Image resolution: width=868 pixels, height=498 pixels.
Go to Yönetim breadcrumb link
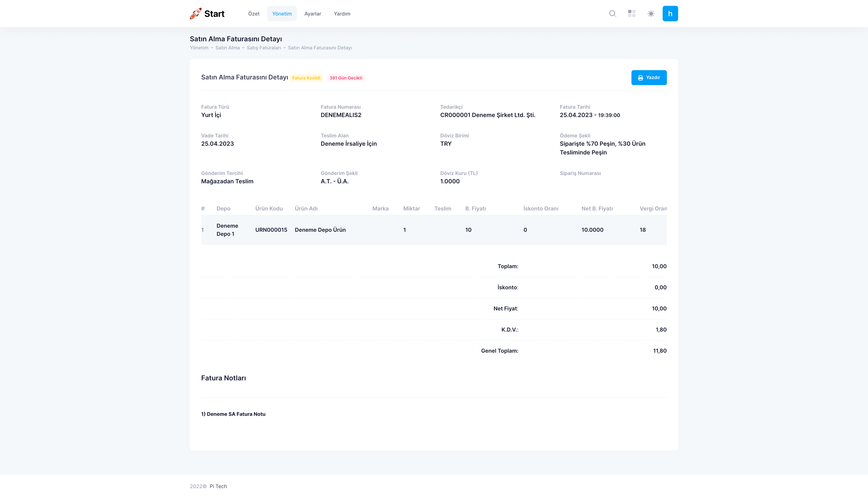(x=199, y=48)
